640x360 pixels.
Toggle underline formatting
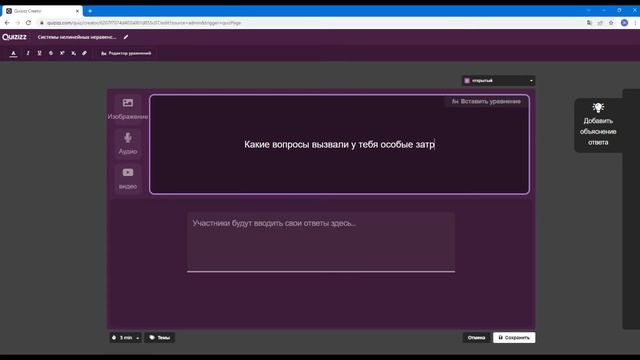pyautogui.click(x=39, y=53)
